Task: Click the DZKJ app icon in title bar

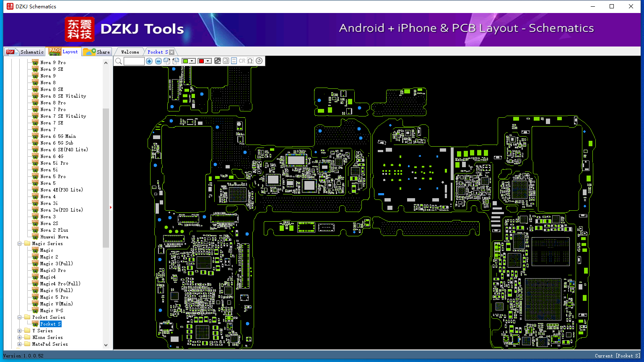Action: [x=10, y=6]
